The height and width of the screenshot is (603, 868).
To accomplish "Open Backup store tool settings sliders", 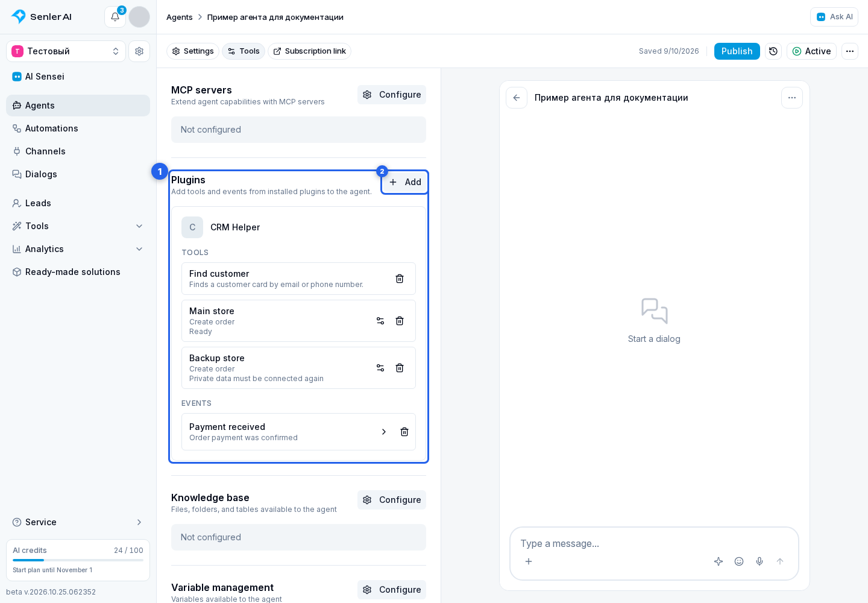I will (x=380, y=368).
